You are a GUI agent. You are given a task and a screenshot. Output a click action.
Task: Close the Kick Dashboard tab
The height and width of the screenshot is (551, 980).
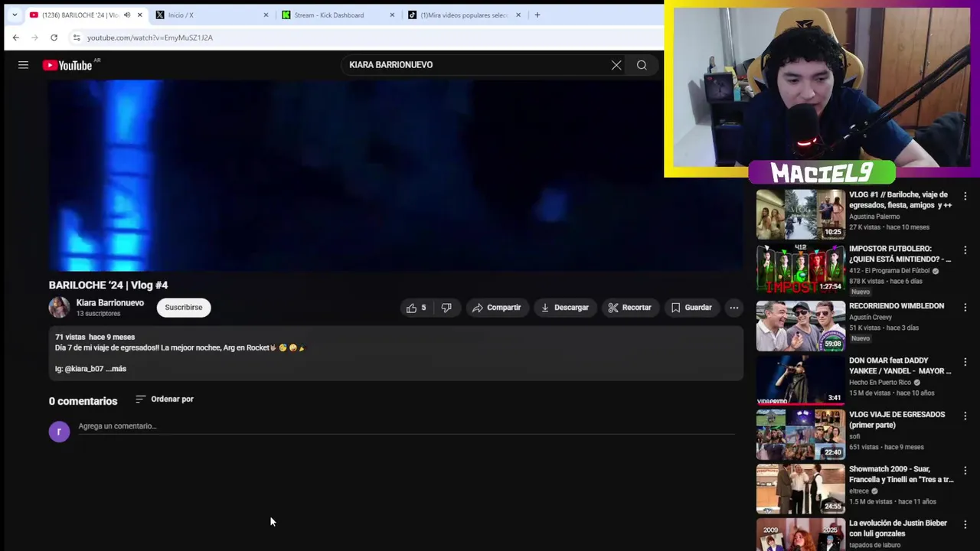(x=392, y=15)
